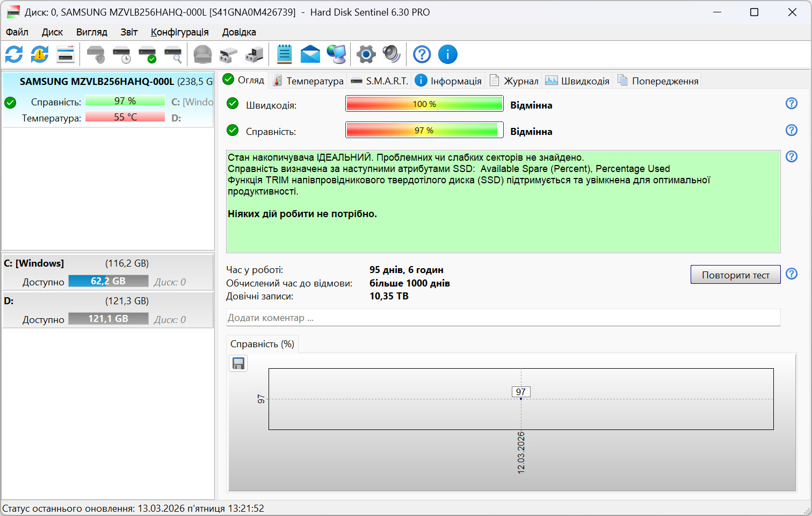Select the Справність (%) chart tab
This screenshot has height=516, width=812.
[262, 344]
